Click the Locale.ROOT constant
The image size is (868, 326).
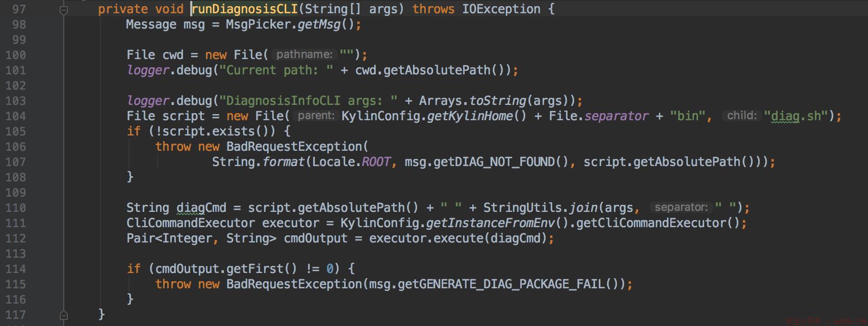[351, 162]
